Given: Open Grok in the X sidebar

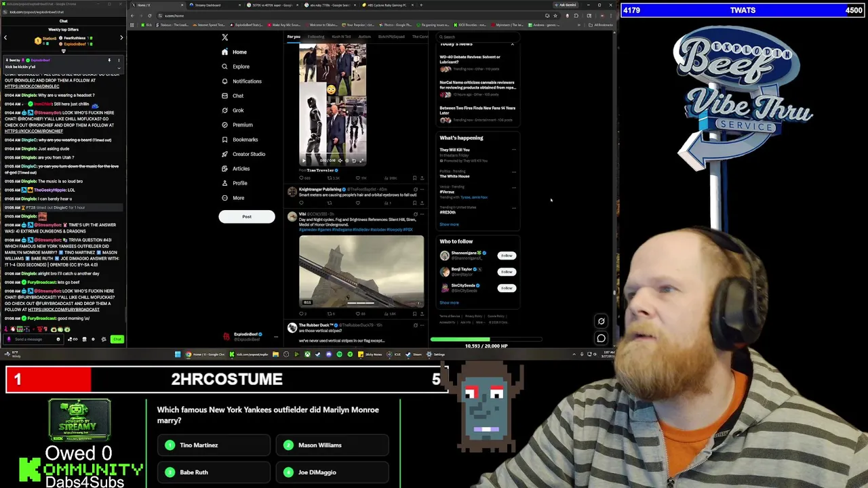Looking at the screenshot, I should [232, 110].
